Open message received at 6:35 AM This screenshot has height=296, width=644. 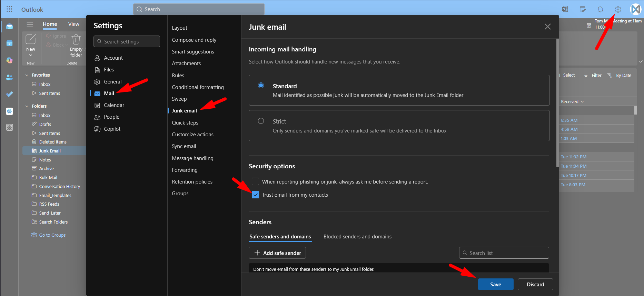[x=597, y=120]
